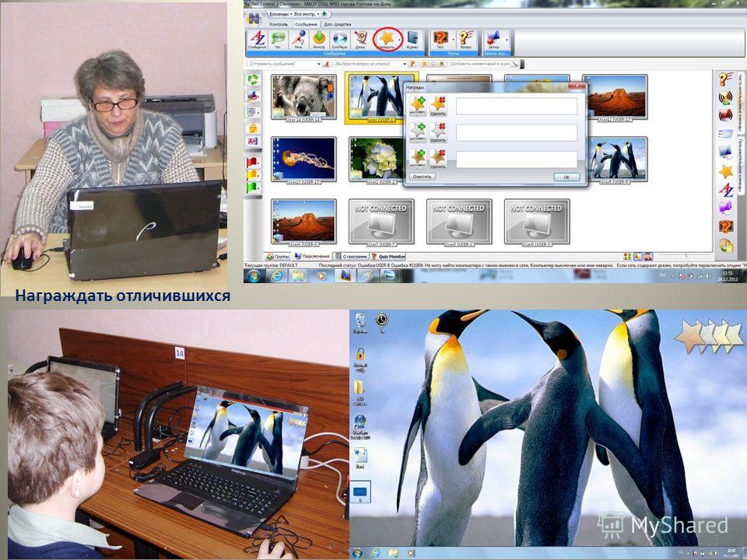
Task: Click the green recycle-arrows icon in left sidebar
Action: (252, 79)
